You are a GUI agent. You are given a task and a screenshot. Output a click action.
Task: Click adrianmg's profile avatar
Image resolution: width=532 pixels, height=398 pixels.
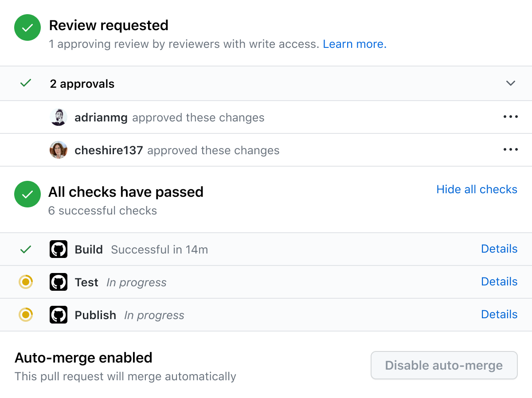pos(59,117)
